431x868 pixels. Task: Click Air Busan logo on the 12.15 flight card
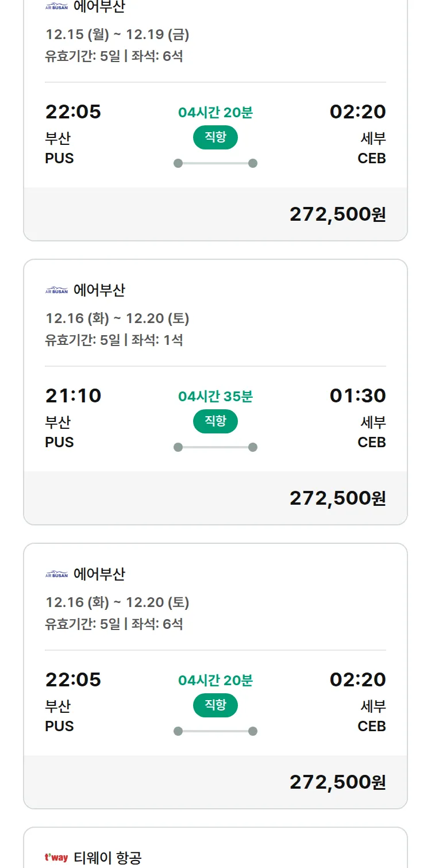click(x=56, y=7)
